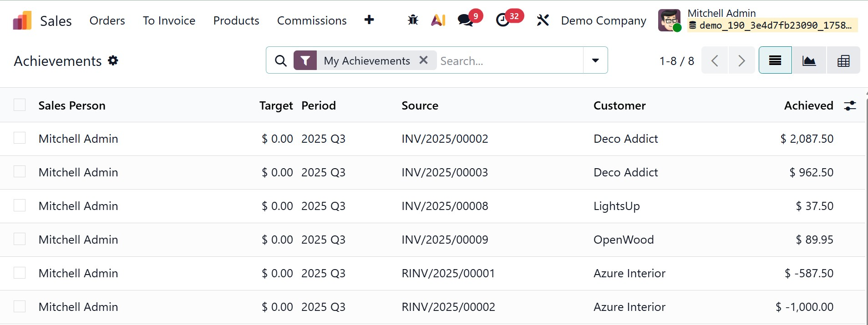868x325 pixels.
Task: Open the optional columns adjuster
Action: click(x=850, y=105)
